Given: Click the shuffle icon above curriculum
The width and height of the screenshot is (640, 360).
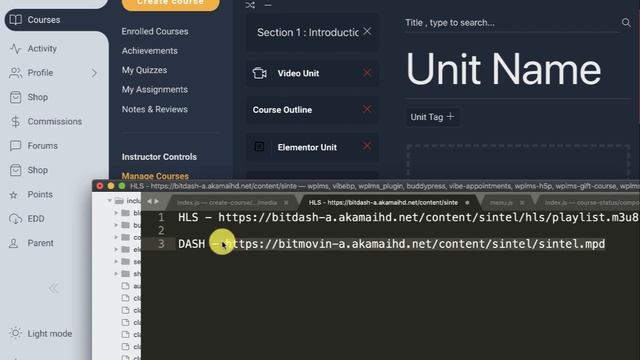Looking at the screenshot, I should [x=250, y=5].
